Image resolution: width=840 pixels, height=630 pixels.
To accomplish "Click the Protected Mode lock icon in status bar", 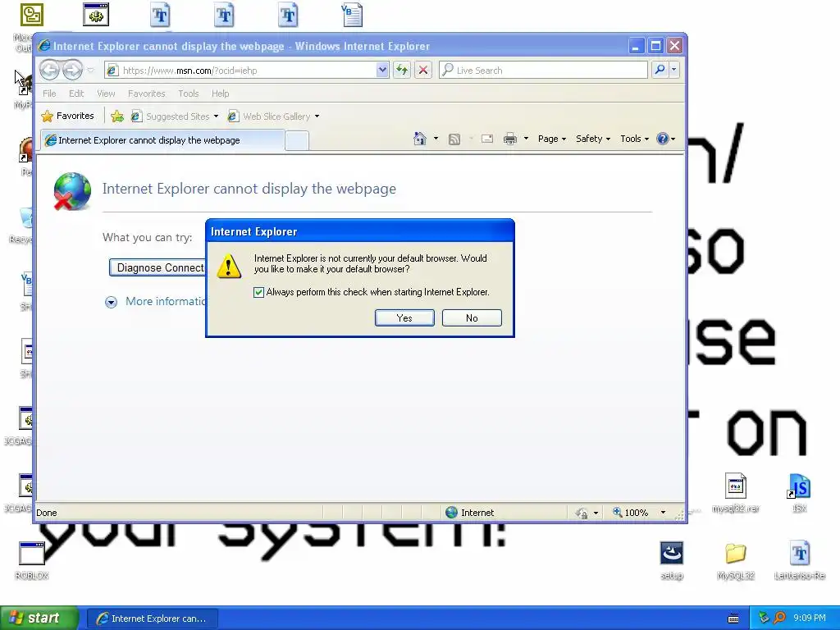I will [582, 514].
